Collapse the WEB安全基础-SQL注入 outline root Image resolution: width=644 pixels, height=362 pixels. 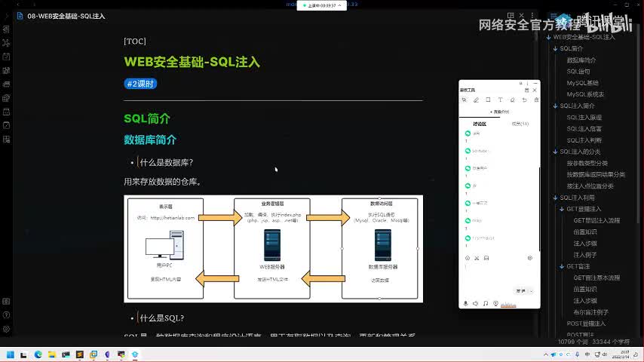549,37
